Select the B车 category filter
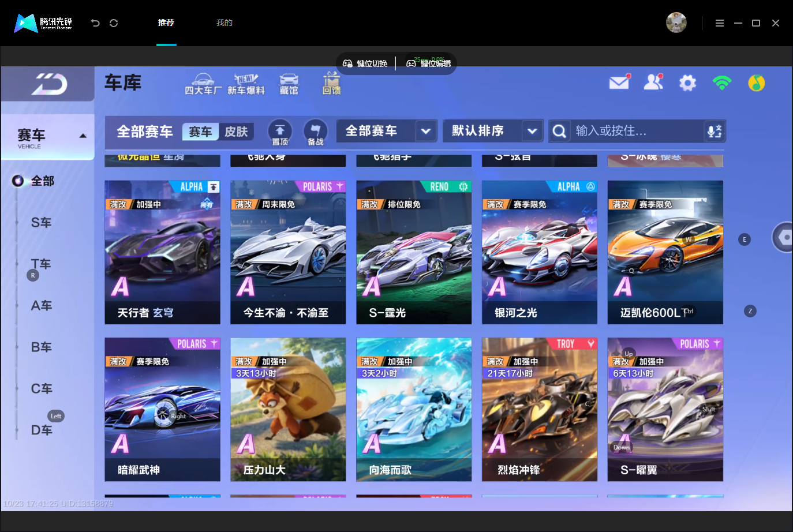This screenshot has height=532, width=793. (x=41, y=347)
